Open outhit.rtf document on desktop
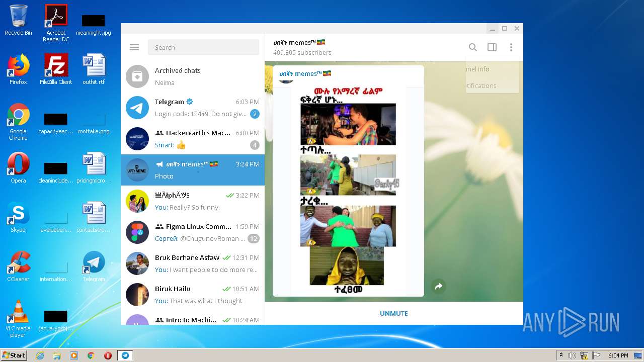This screenshot has height=362, width=644. (94, 69)
